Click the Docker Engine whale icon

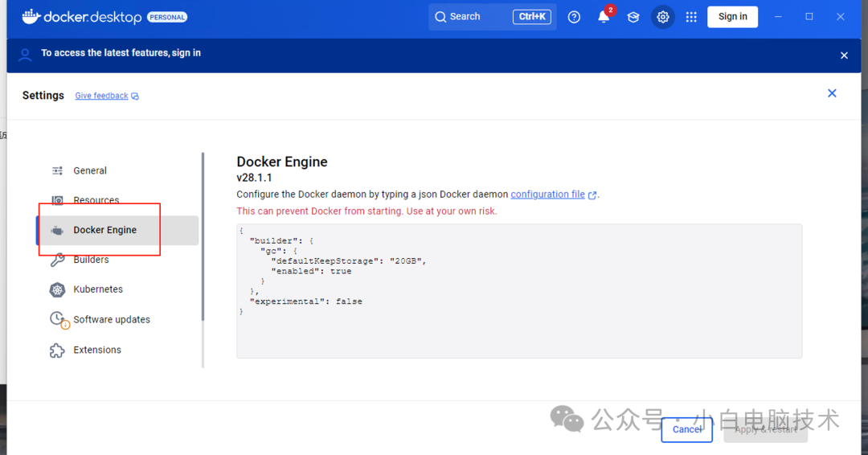(57, 230)
